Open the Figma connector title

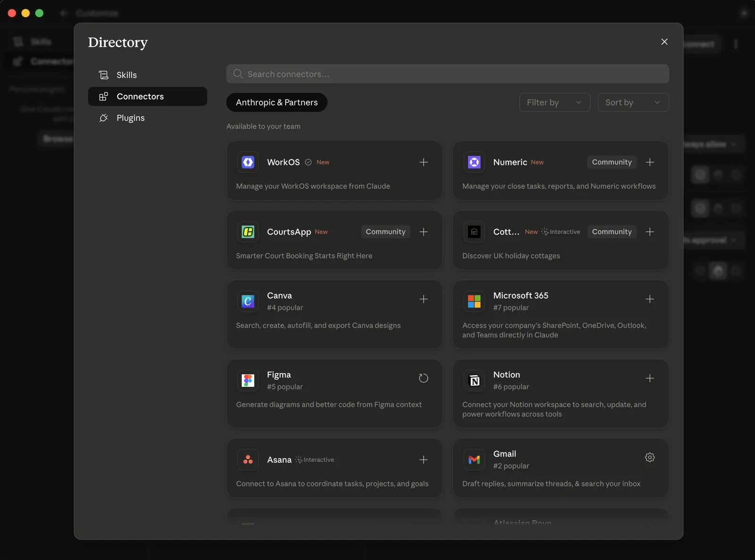point(279,375)
